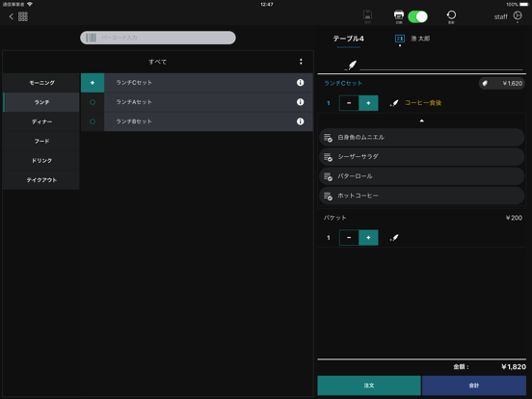Tap the barcode icon in the search bar

[x=91, y=38]
